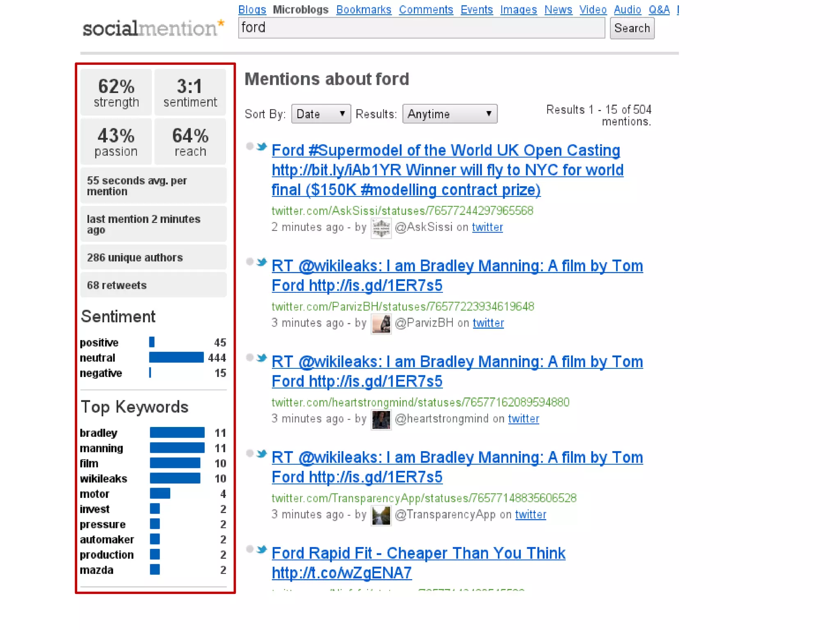Open the Images search category
Image resolution: width=840 pixels, height=630 pixels.
518,9
